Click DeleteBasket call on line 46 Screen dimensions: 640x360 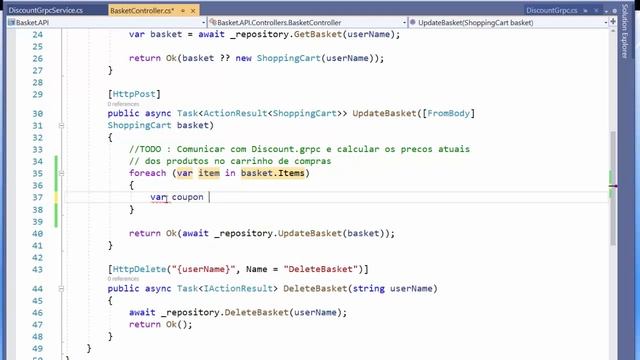tap(257, 313)
